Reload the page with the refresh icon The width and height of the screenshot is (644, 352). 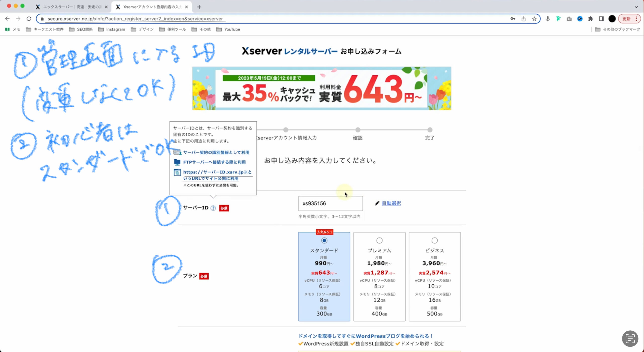pyautogui.click(x=29, y=19)
